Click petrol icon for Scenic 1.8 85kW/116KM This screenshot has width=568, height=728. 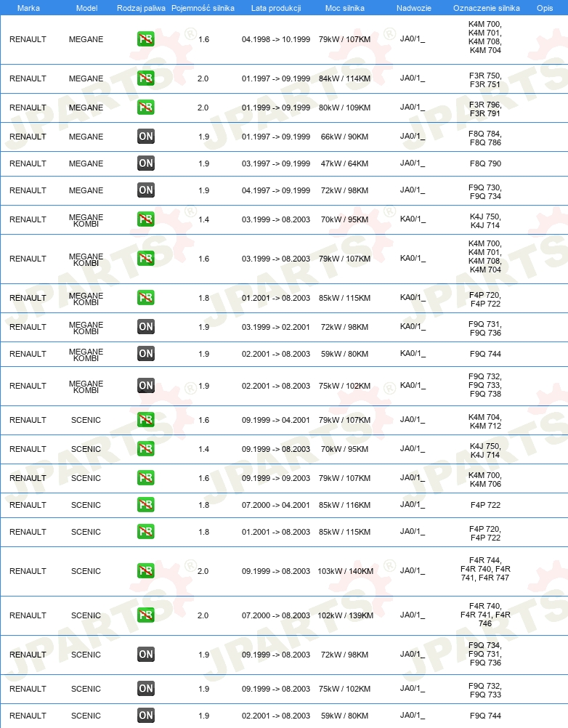tap(146, 505)
